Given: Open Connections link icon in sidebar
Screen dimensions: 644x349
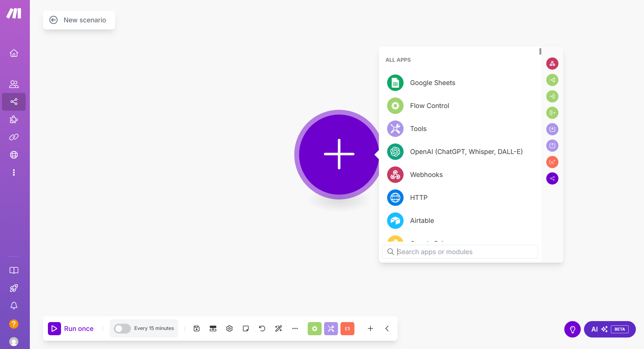Looking at the screenshot, I should [14, 137].
